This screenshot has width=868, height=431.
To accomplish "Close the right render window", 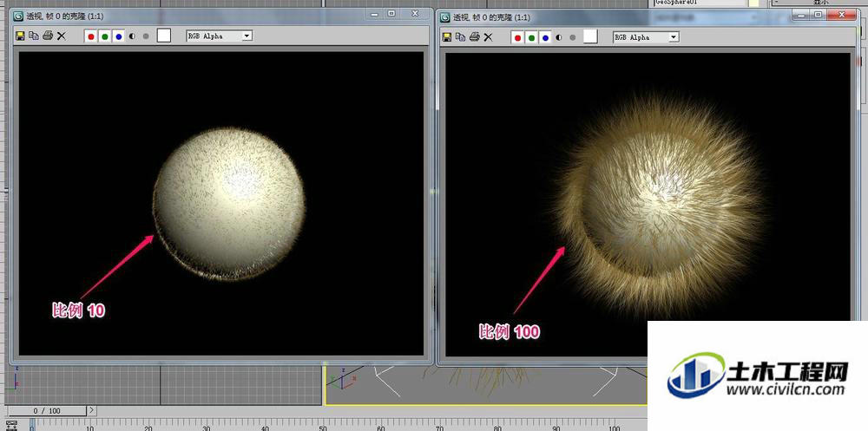I will coord(841,15).
